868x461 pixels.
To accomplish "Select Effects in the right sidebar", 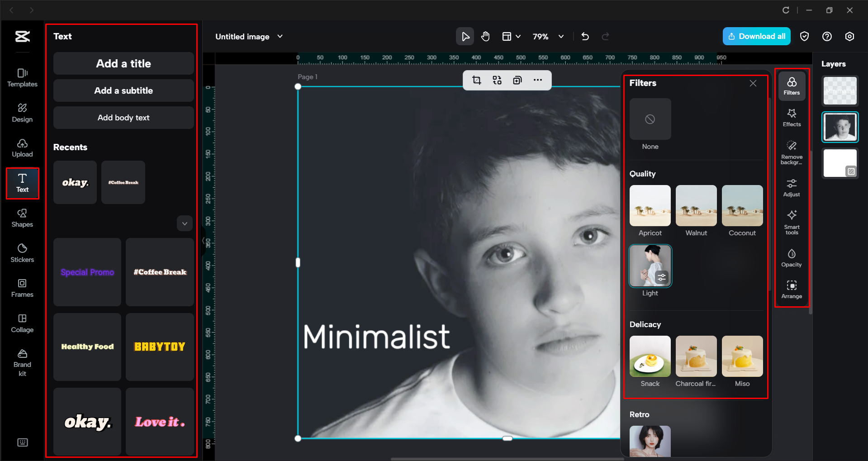I will [x=791, y=117].
